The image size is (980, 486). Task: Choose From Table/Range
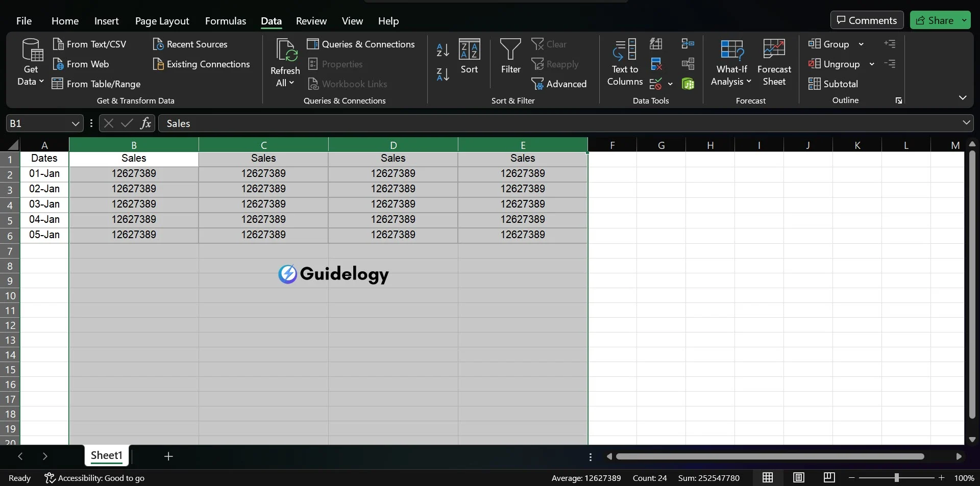pyautogui.click(x=96, y=84)
